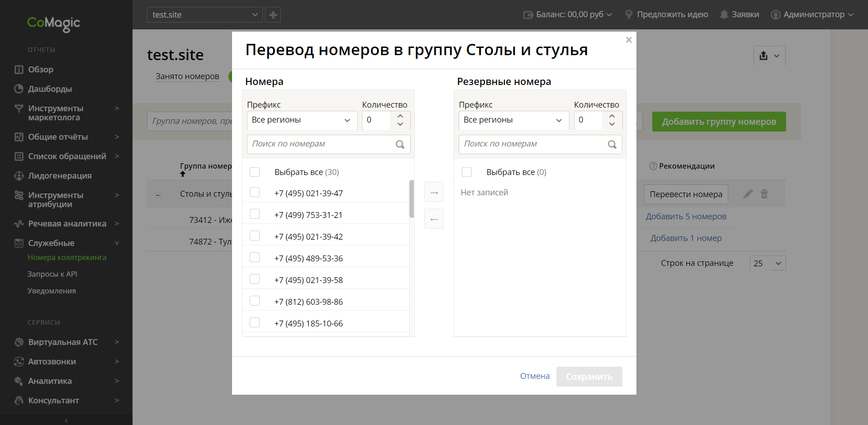The width and height of the screenshot is (868, 425).
Task: Click the Виртуальная АТС icon
Action: point(19,342)
